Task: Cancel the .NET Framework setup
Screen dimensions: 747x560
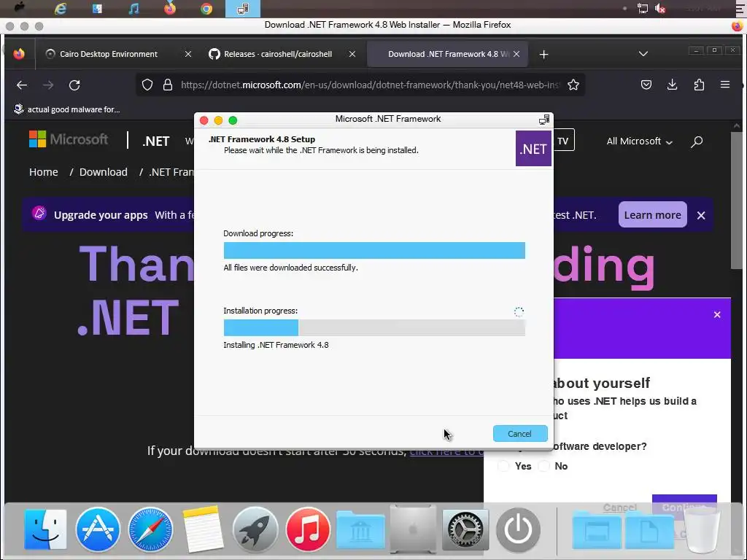Action: coord(519,434)
